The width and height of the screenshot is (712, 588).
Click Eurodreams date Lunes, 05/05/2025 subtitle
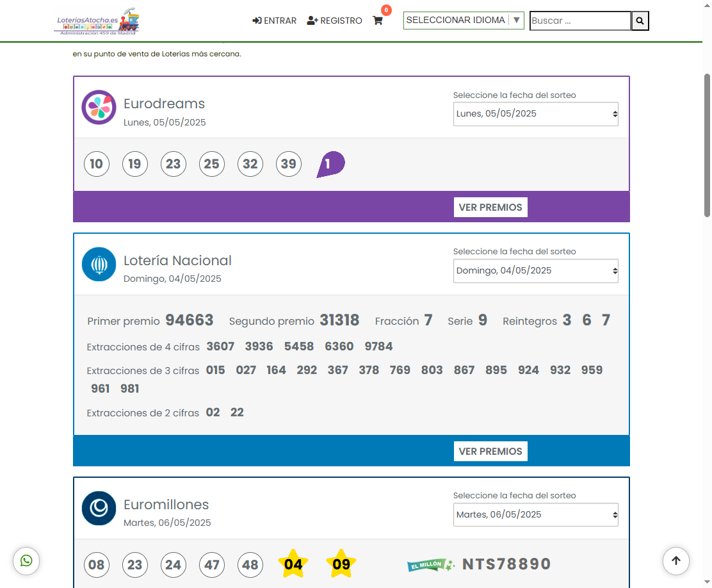pos(165,122)
